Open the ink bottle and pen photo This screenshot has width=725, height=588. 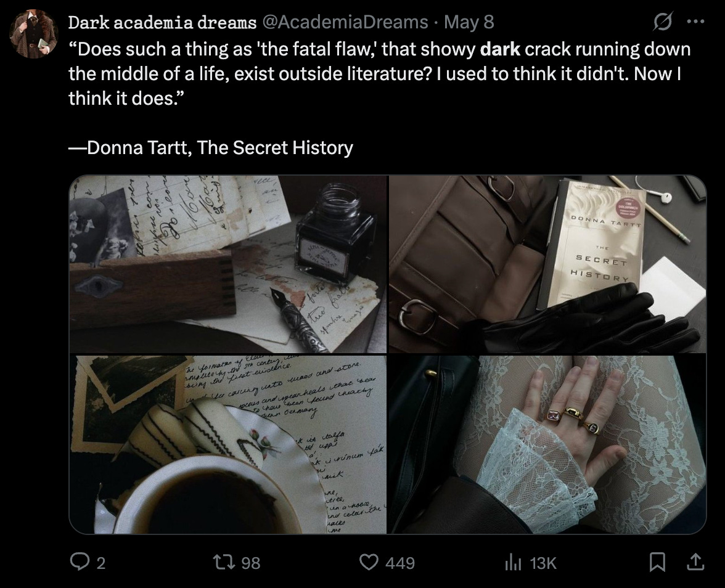tap(228, 264)
